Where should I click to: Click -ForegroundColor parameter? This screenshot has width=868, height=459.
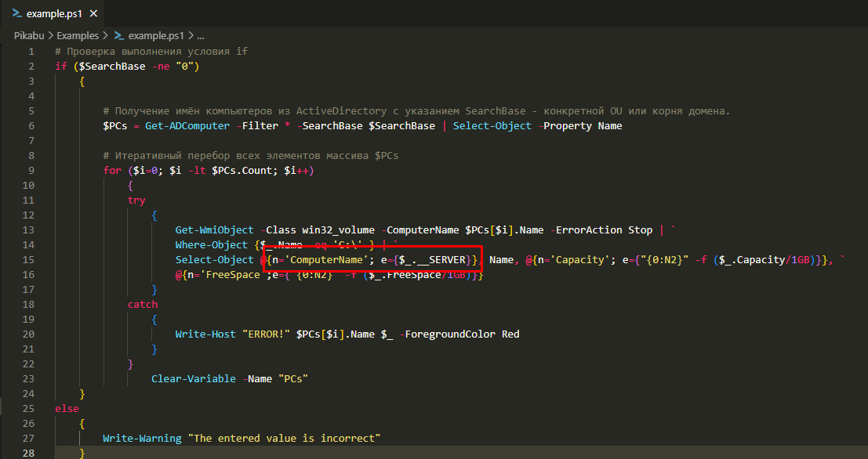(x=447, y=334)
